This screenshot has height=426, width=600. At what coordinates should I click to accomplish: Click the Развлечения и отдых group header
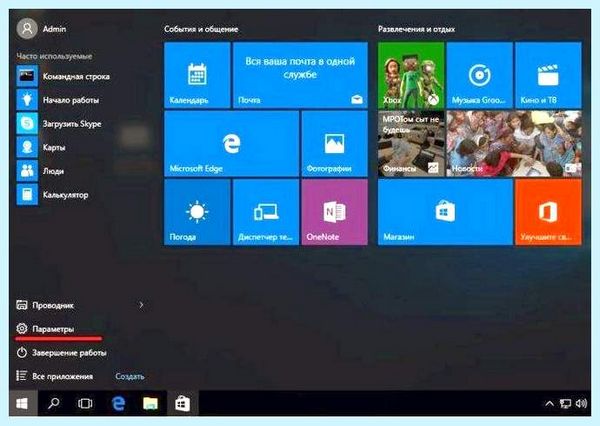(x=417, y=29)
